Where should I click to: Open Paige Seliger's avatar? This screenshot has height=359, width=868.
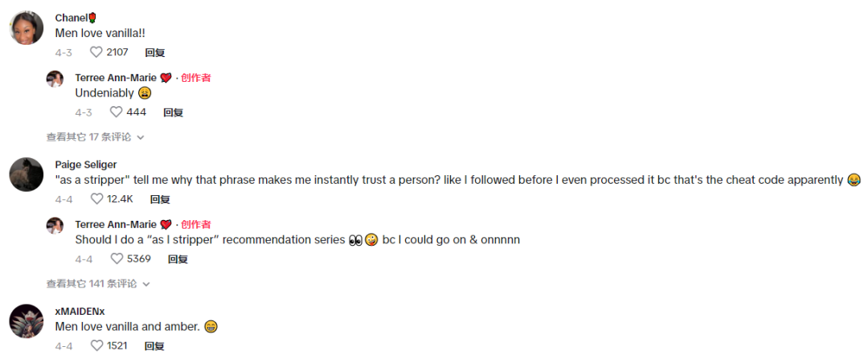point(26,174)
